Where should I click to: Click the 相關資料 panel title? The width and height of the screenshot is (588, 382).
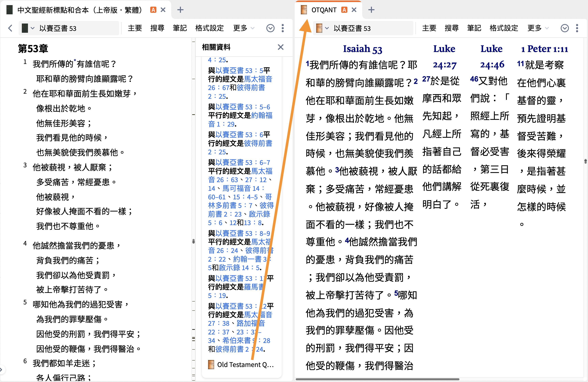coord(216,47)
